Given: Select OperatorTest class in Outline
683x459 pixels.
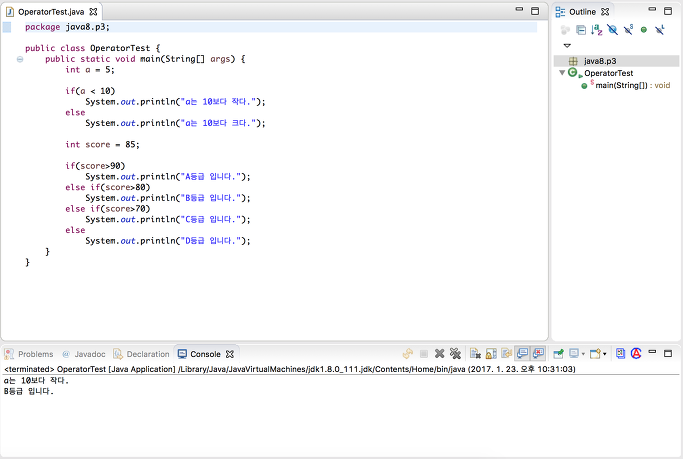Looking at the screenshot, I should tap(608, 73).
